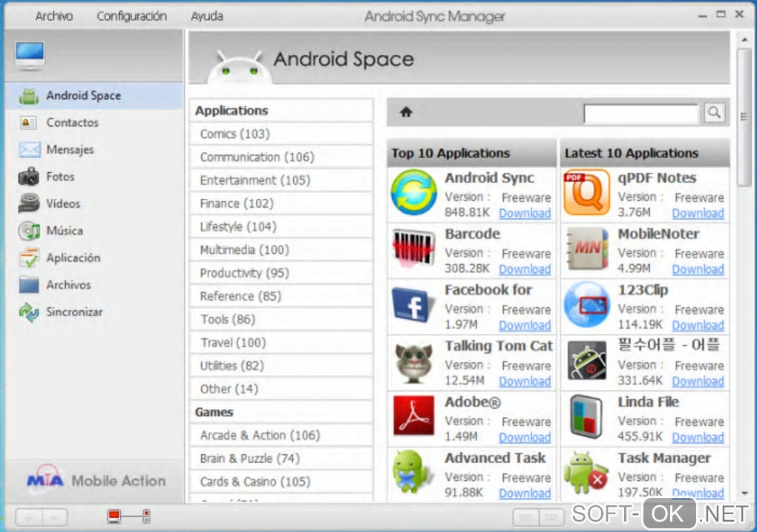
Task: Click the MobileNoter app icon
Action: tap(587, 249)
